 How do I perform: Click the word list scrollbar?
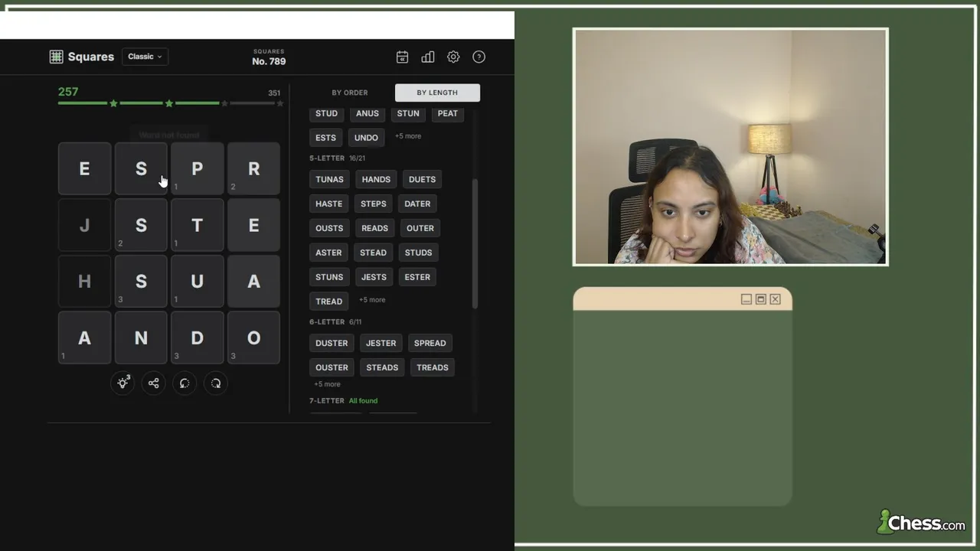475,243
